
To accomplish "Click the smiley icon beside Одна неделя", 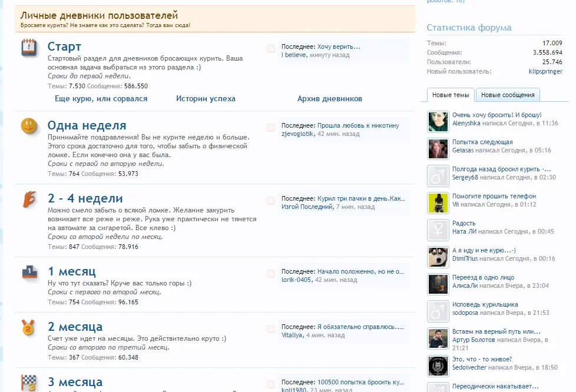I will (28, 125).
